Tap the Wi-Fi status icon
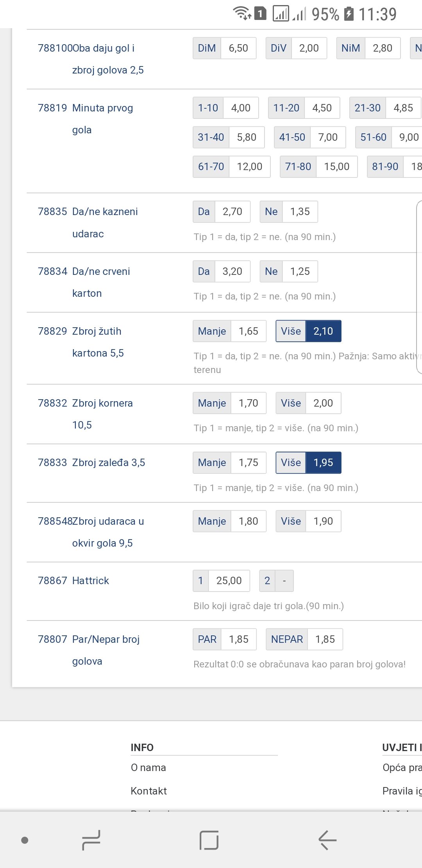The width and height of the screenshot is (422, 868). pyautogui.click(x=242, y=13)
